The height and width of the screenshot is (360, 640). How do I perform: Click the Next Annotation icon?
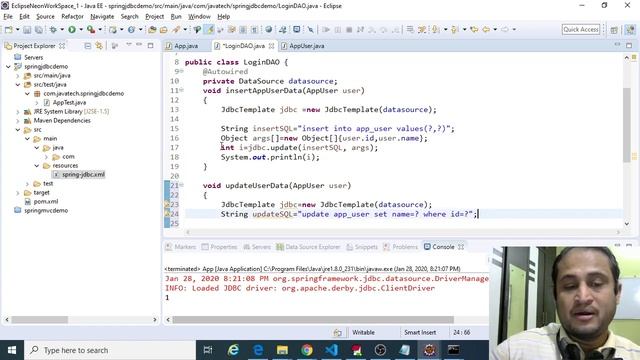click(436, 30)
